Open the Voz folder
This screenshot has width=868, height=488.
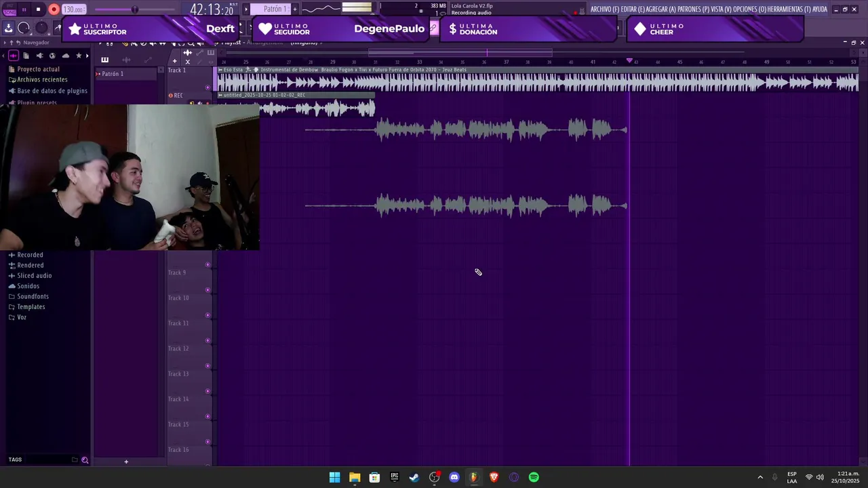point(22,317)
